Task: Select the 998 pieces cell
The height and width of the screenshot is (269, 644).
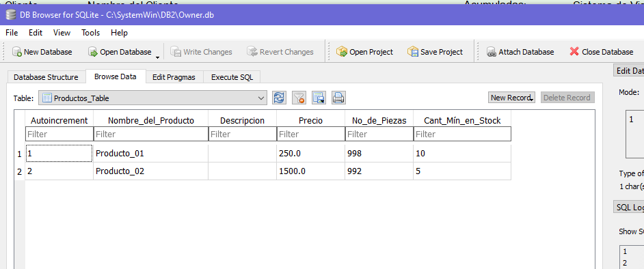Action: coord(379,154)
